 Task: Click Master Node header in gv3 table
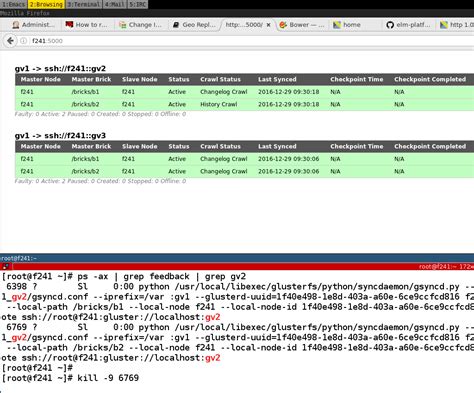[41, 146]
